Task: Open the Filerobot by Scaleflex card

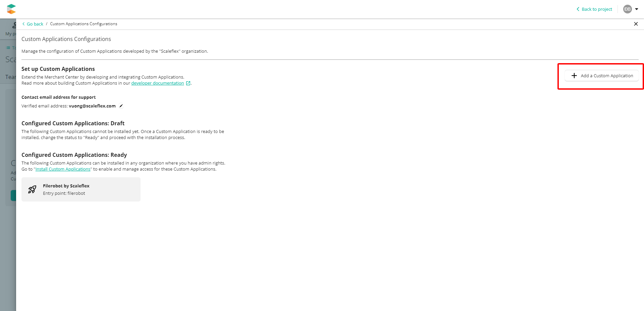Action: pyautogui.click(x=81, y=189)
